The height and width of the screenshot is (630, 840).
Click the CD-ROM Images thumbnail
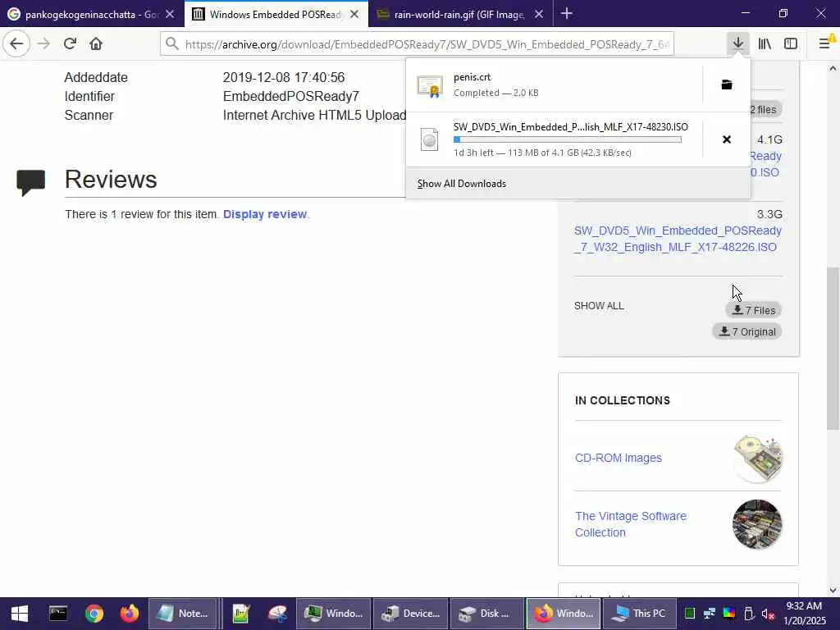click(x=757, y=459)
